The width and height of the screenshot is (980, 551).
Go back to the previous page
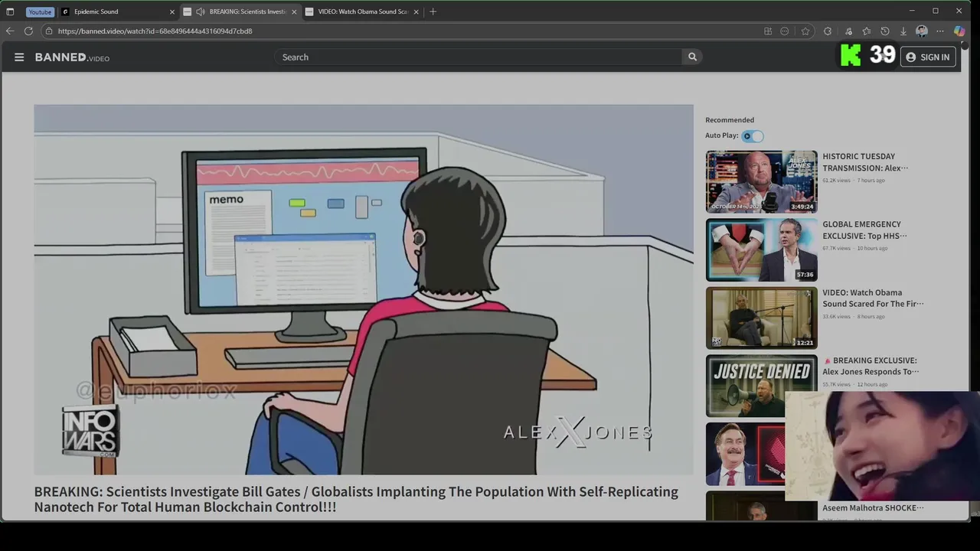(x=10, y=31)
